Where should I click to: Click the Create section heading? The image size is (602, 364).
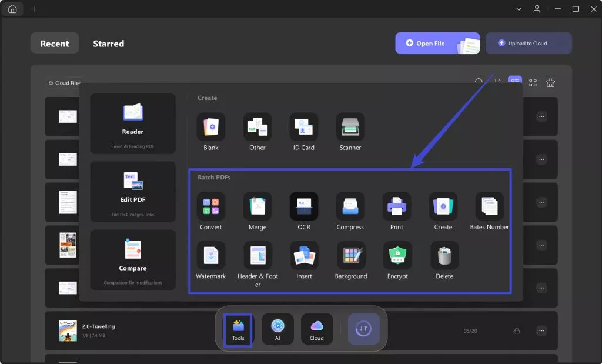click(208, 98)
